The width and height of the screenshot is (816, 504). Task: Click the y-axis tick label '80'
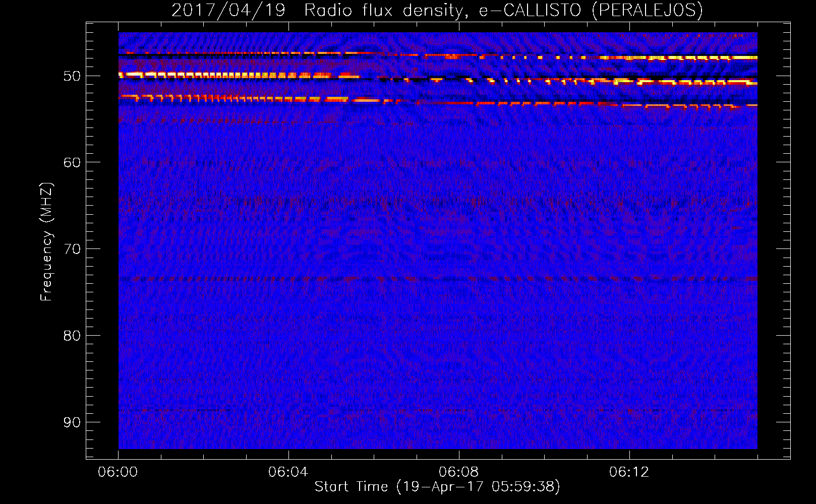tap(72, 336)
